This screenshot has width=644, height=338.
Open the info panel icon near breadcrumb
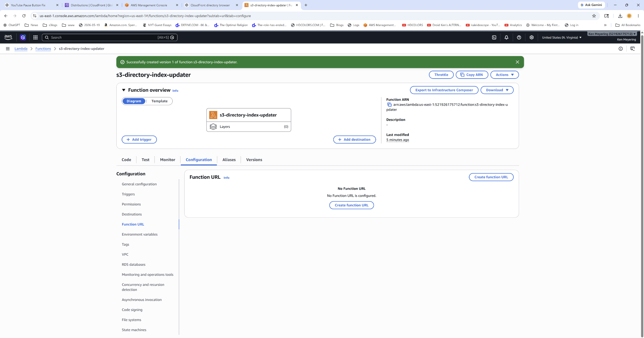(x=620, y=49)
